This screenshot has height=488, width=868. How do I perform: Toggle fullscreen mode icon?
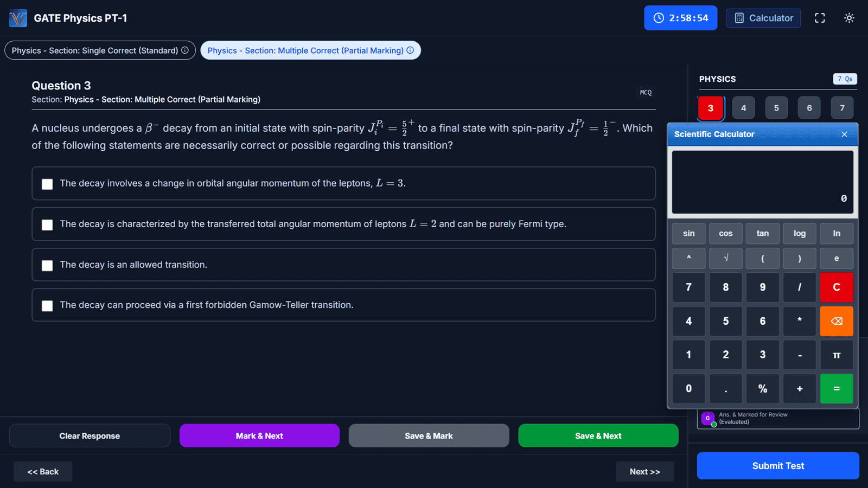point(820,18)
